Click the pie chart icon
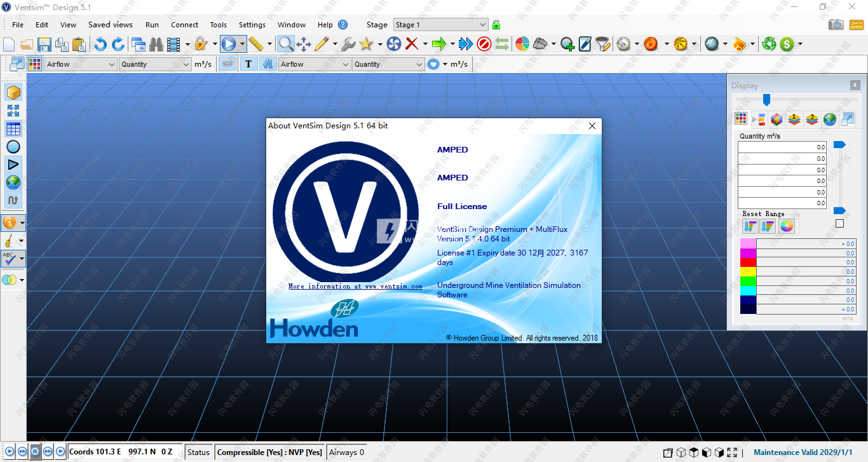Screen dimensions: 868x462 (x=522, y=44)
